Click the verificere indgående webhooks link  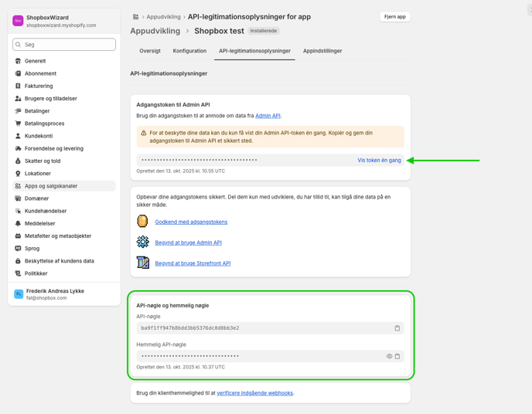pyautogui.click(x=254, y=393)
